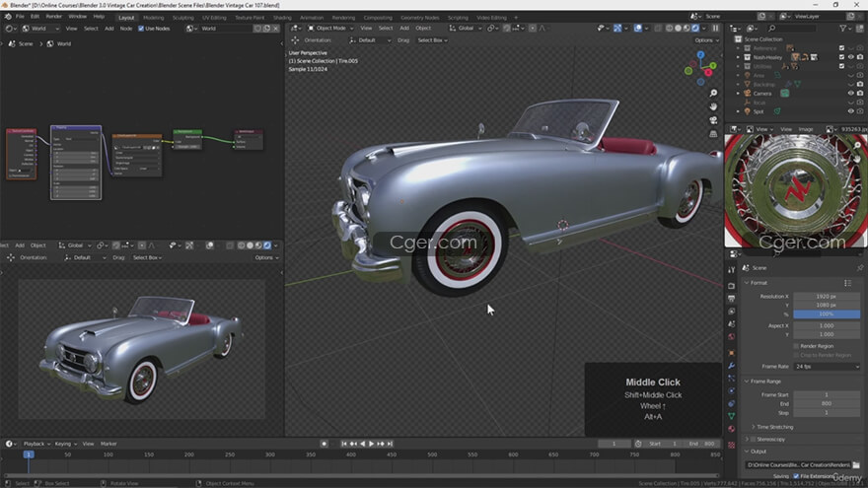Open the Texture properties checker icon
The image size is (868, 488).
731,445
